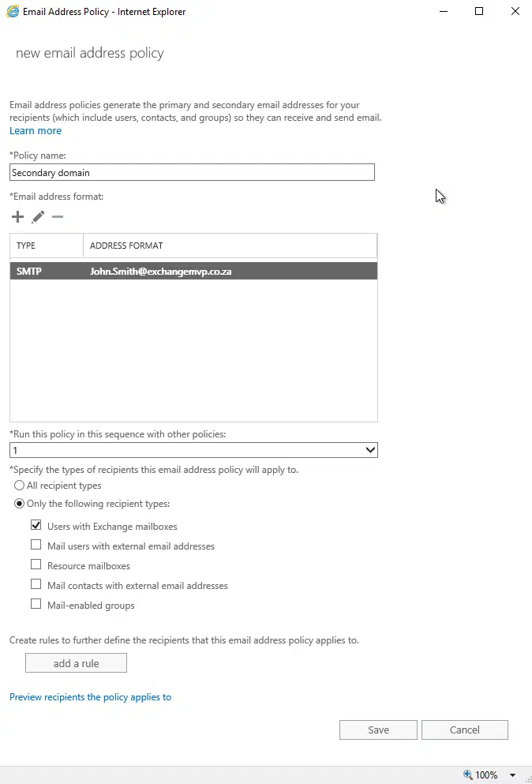Save the new email address policy
This screenshot has width=532, height=784.
click(x=378, y=730)
